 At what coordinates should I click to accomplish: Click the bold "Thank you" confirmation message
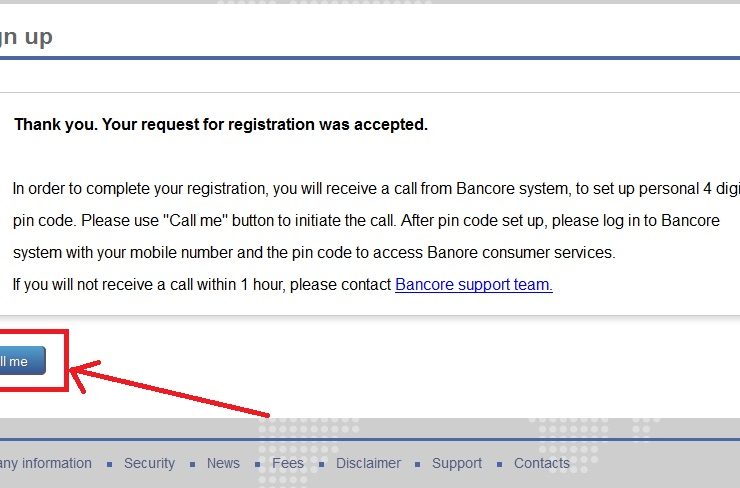(x=221, y=125)
